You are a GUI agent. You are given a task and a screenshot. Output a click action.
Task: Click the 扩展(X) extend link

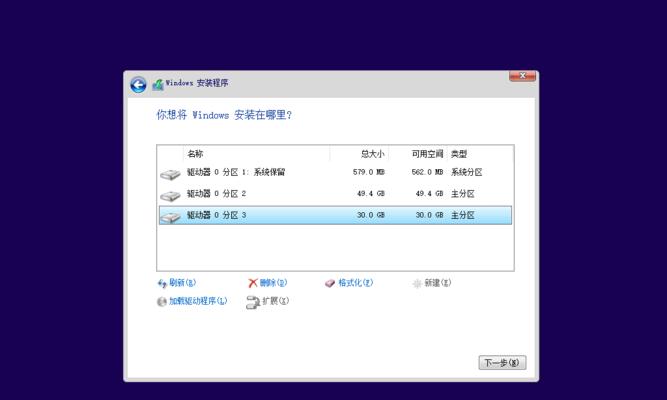click(276, 301)
